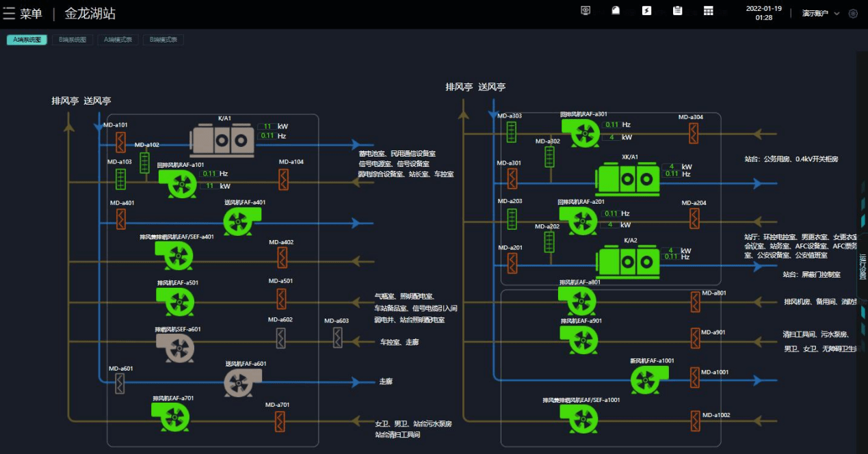Select the 送风机FAF-a401 supply fan
Screen dimensions: 868x454
(x=242, y=221)
